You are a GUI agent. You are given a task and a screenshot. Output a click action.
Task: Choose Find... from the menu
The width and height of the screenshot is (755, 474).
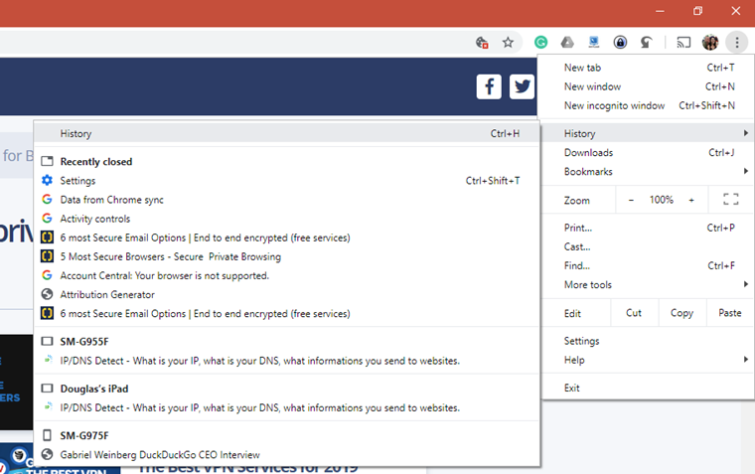(648, 265)
